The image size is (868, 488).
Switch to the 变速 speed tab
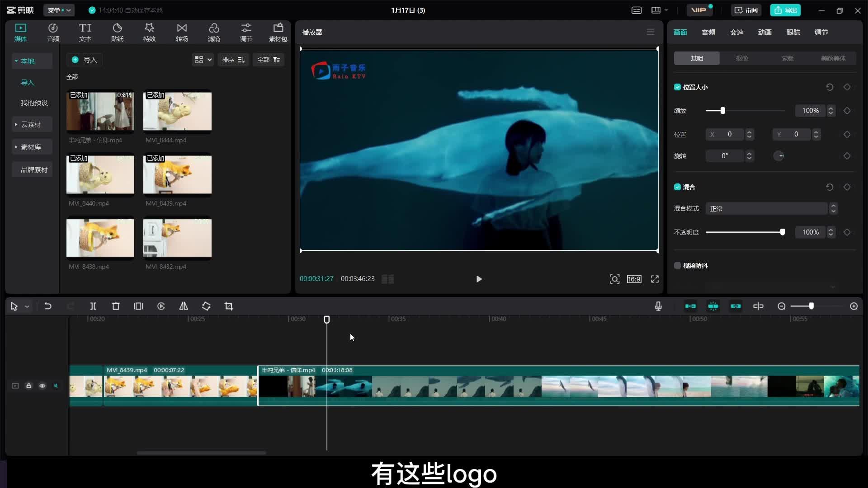coord(737,33)
